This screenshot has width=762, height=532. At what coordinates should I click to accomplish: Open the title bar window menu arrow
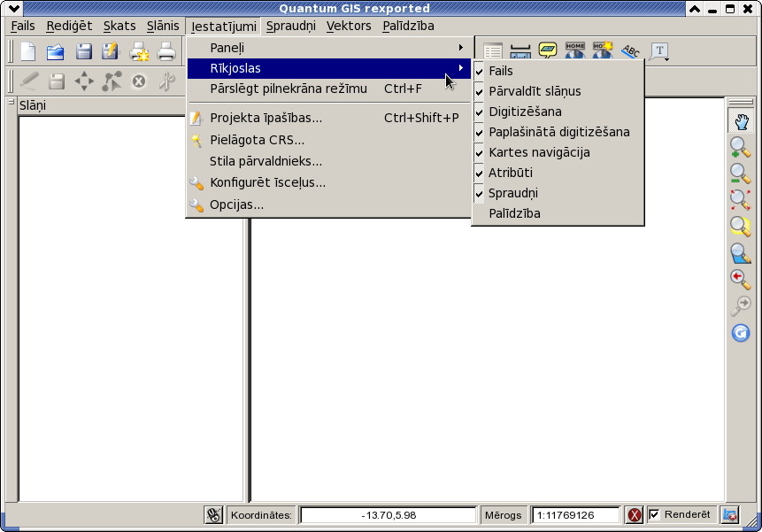14,8
